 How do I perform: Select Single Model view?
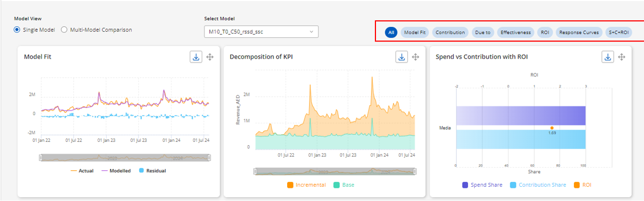point(35,30)
